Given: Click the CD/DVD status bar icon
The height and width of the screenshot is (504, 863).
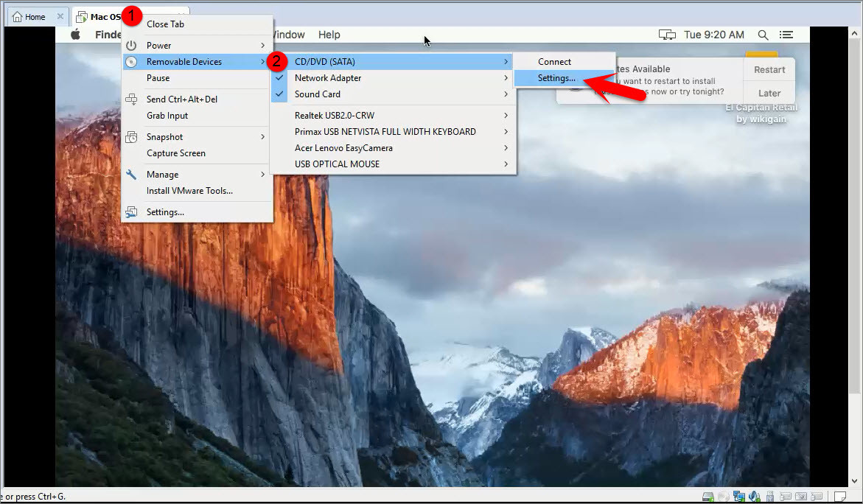Looking at the screenshot, I should click(724, 497).
